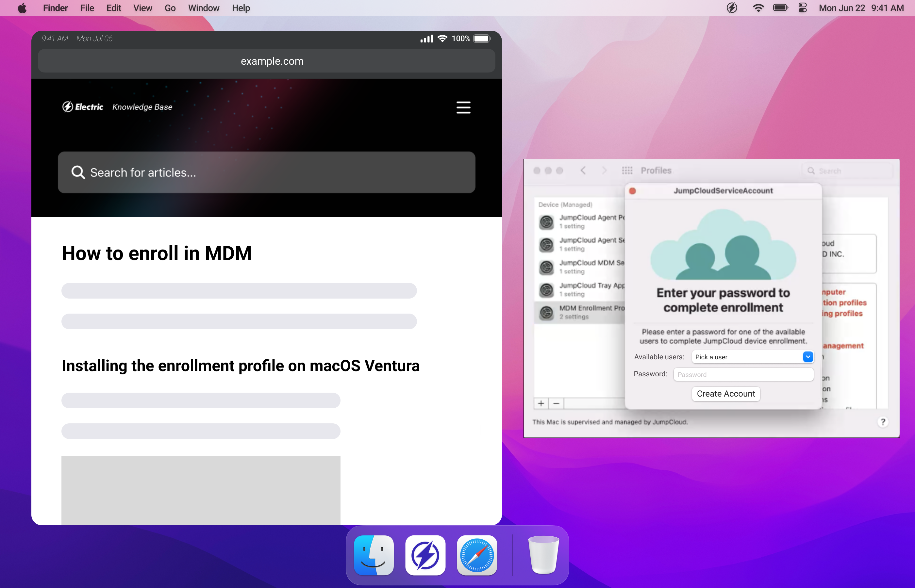This screenshot has width=915, height=588.
Task: Click the Electric logo in page header
Action: (x=82, y=107)
